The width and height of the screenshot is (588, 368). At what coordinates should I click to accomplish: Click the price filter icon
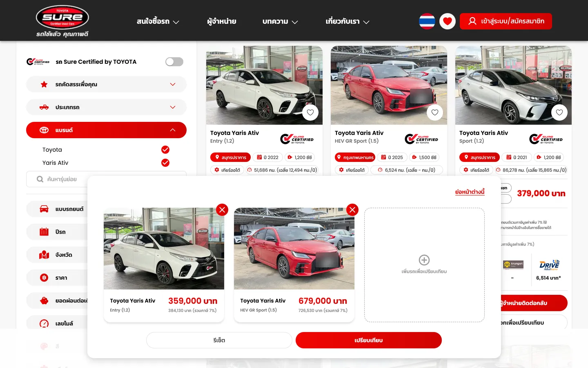[x=44, y=278]
